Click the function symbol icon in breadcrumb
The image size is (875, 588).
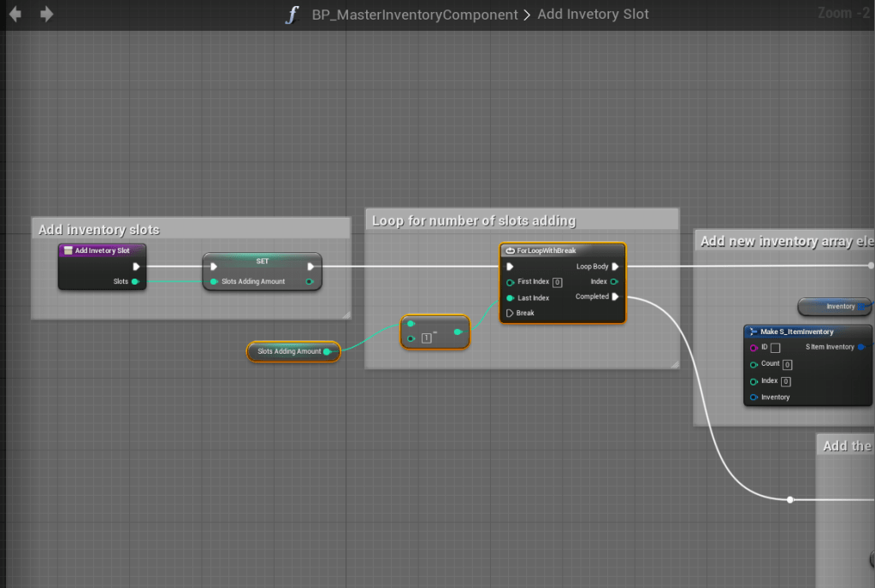click(293, 15)
